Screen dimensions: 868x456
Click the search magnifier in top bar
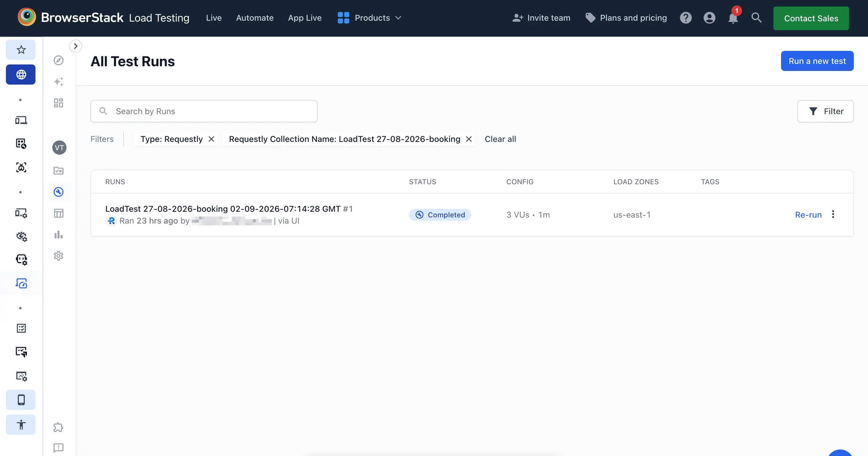(757, 18)
